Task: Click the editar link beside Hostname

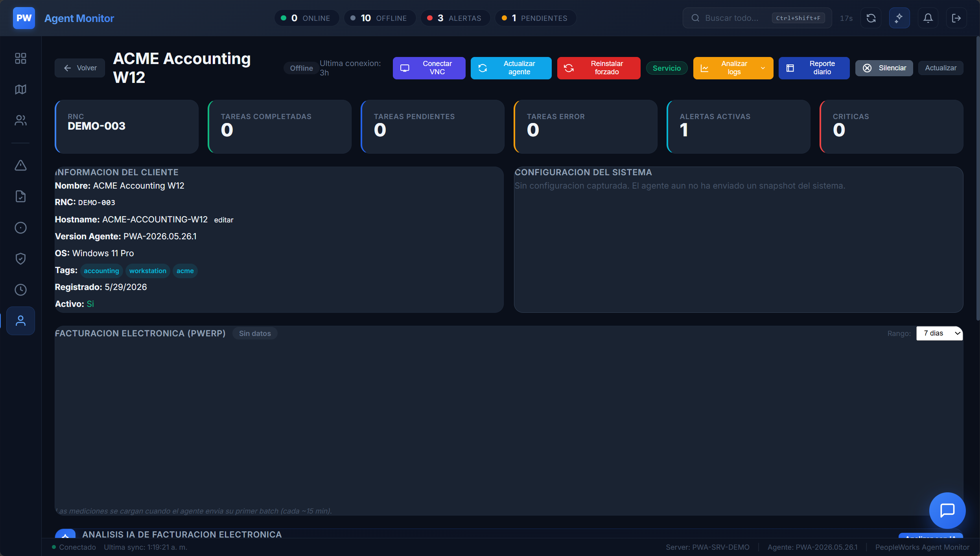Action: [x=223, y=220]
